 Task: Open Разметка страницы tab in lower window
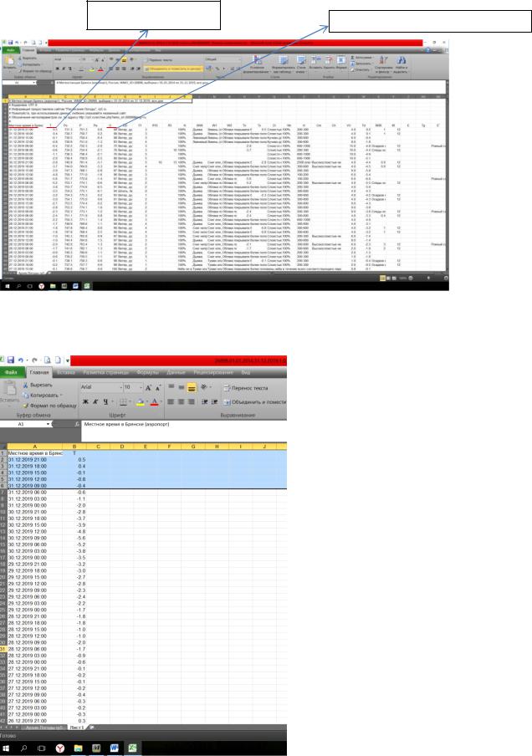[106, 372]
